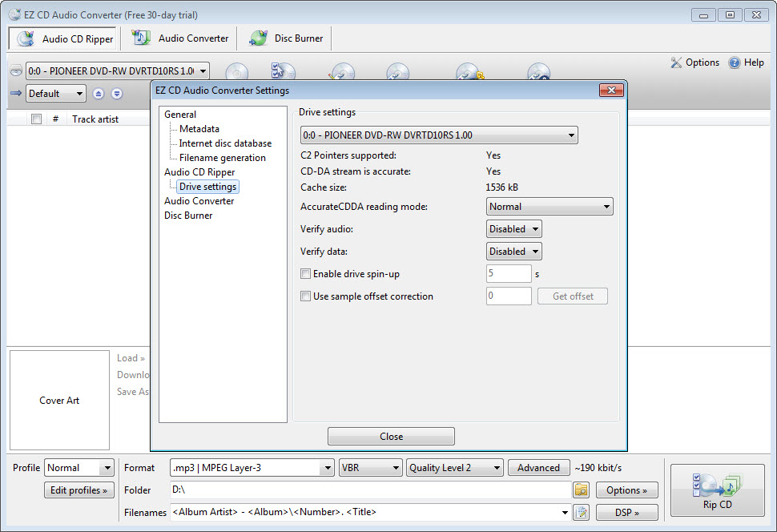777x532 pixels.
Task: Open the Verify audio dropdown
Action: pyautogui.click(x=514, y=229)
